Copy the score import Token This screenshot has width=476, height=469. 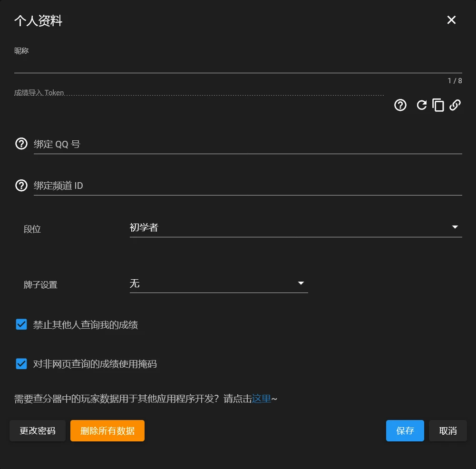click(x=438, y=105)
